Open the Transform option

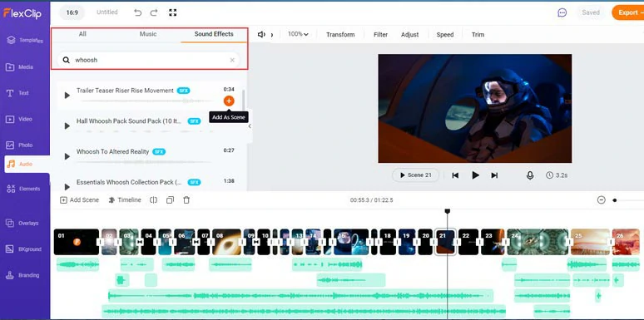(340, 34)
